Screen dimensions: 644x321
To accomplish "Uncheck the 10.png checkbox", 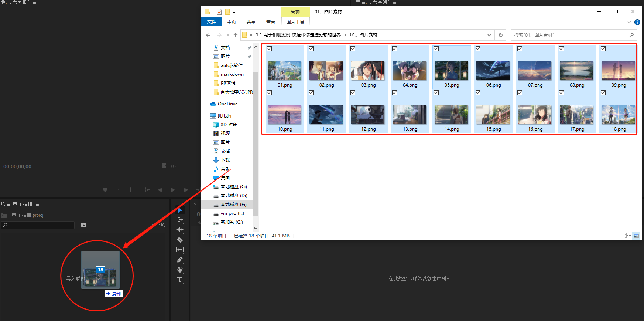I will (270, 93).
